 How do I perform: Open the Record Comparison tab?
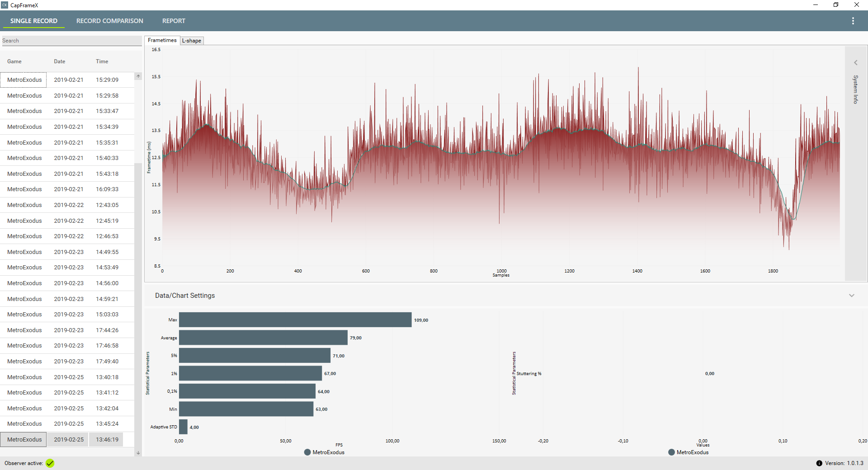click(x=110, y=21)
